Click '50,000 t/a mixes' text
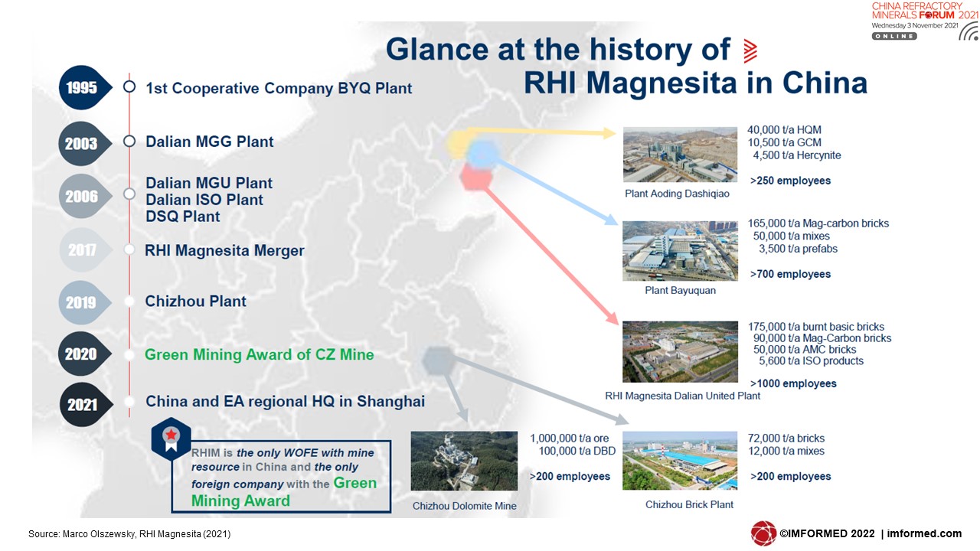This screenshot has height=551, width=980. tap(792, 236)
